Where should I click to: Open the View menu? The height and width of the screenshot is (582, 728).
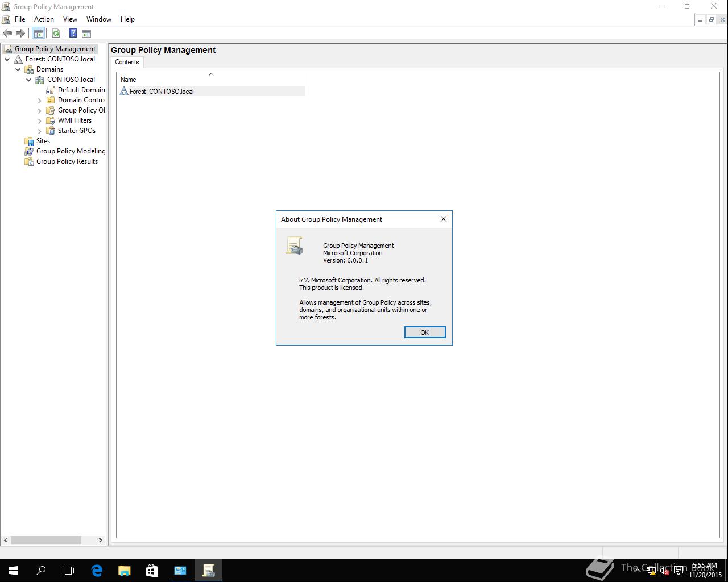click(x=70, y=19)
